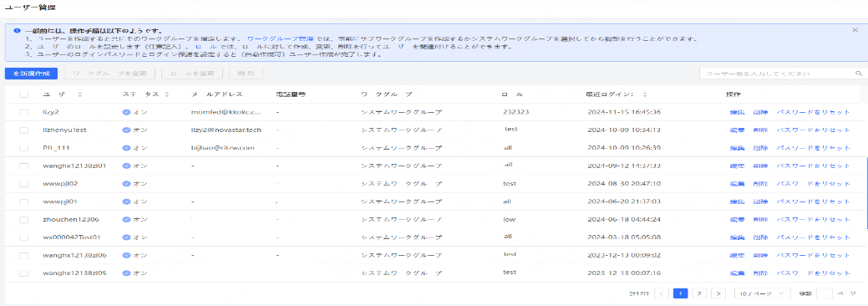Click the blue create new user button
Screen dimensions: 868x306
31,74
